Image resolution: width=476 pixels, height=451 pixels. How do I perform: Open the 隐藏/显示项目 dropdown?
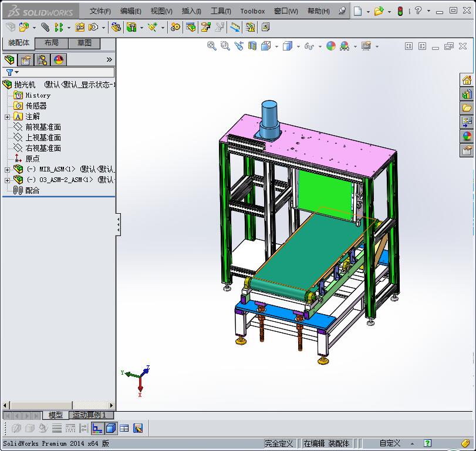coord(320,46)
